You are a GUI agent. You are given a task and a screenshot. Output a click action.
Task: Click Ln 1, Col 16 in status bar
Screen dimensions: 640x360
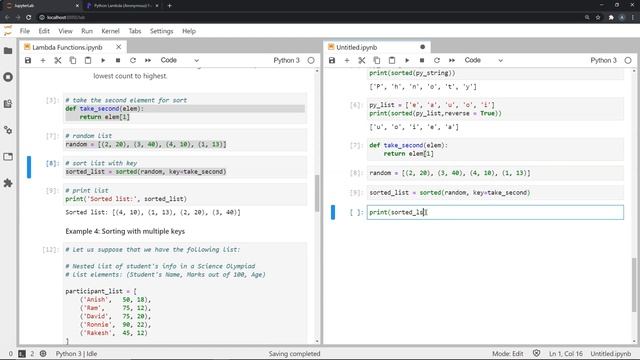566,354
